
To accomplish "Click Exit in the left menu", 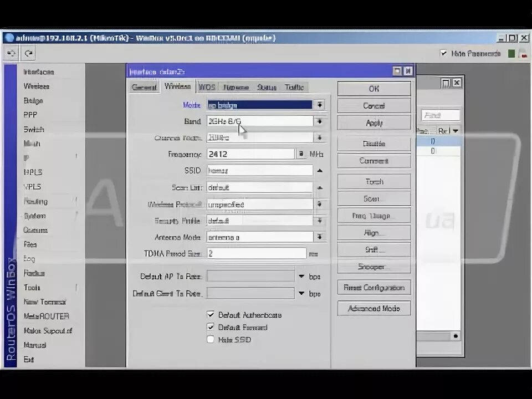I will [x=28, y=360].
